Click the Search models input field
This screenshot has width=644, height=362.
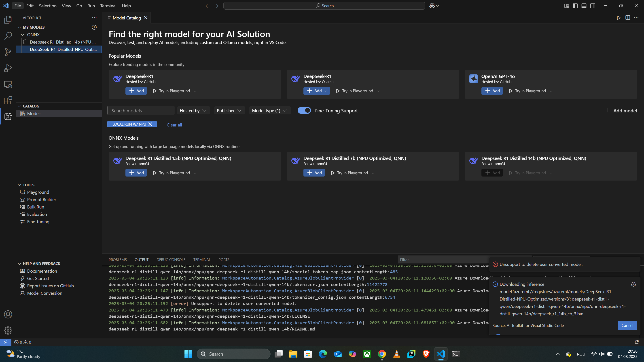pyautogui.click(x=141, y=110)
